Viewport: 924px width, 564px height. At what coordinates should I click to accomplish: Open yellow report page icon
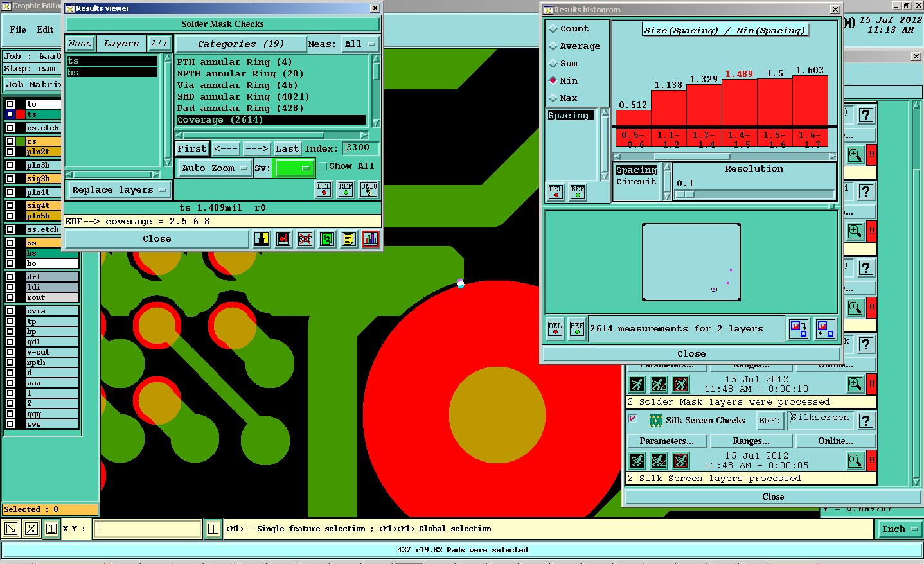(349, 239)
